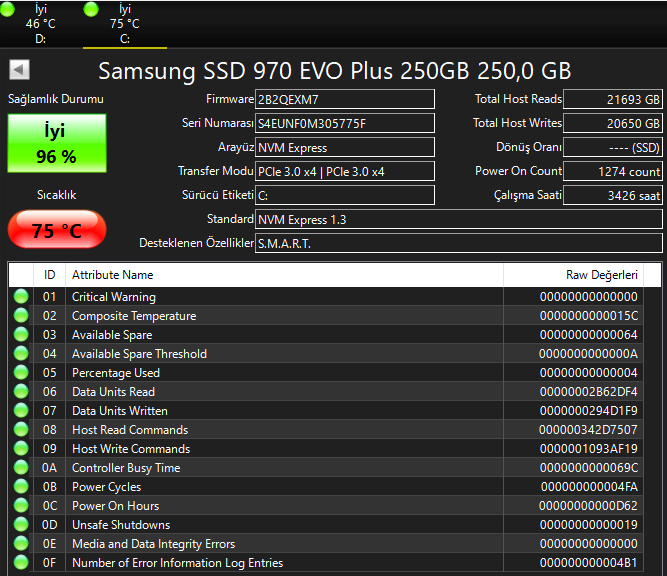Select the D: drive tab at 46 °C
Image resolution: width=667 pixels, height=576 pixels.
[x=41, y=24]
